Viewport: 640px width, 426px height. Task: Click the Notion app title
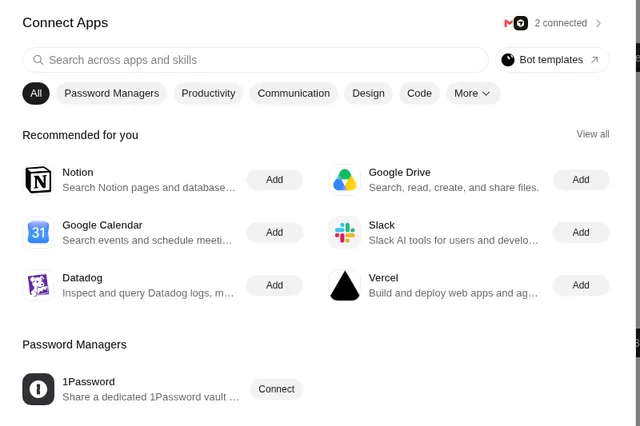[78, 172]
